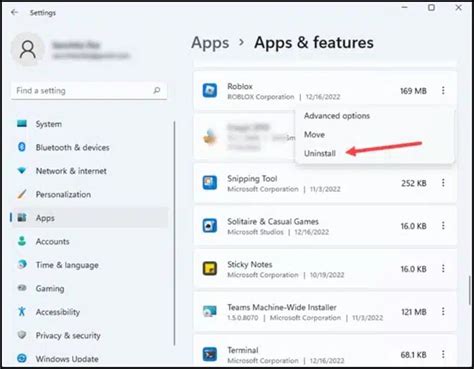This screenshot has width=474, height=369.
Task: Click Teams installer 121 MB size
Action: point(414,312)
